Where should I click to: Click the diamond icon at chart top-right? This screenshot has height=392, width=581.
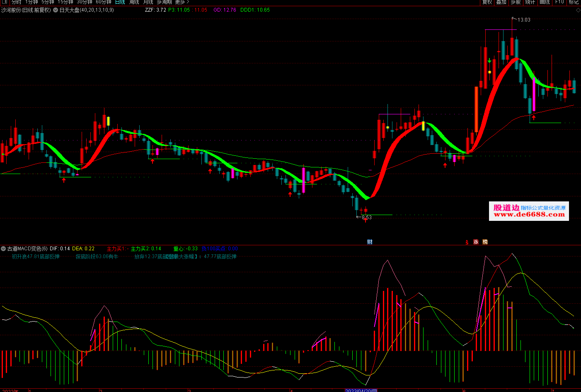click(x=578, y=10)
